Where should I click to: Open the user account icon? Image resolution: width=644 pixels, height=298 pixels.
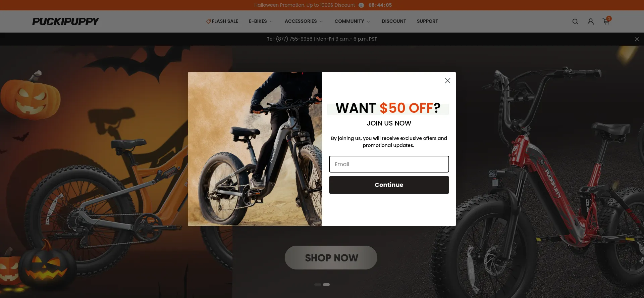590,21
